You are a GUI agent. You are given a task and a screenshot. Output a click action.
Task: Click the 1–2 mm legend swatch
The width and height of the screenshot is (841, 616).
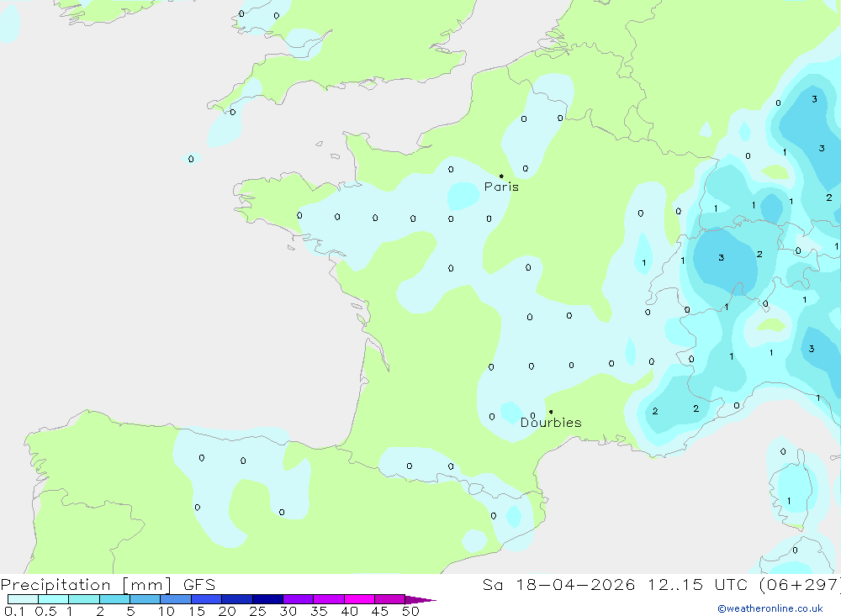84,599
